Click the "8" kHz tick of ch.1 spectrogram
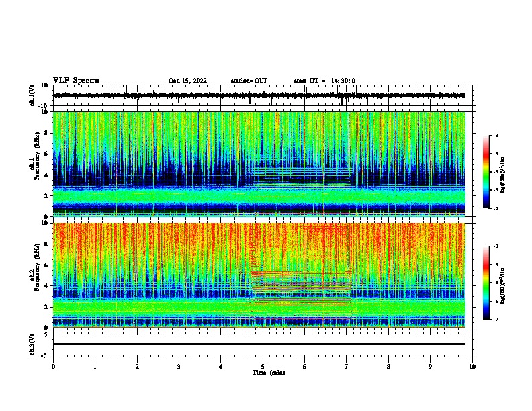Image resolution: width=532 pixels, height=411 pixels. pyautogui.click(x=47, y=133)
